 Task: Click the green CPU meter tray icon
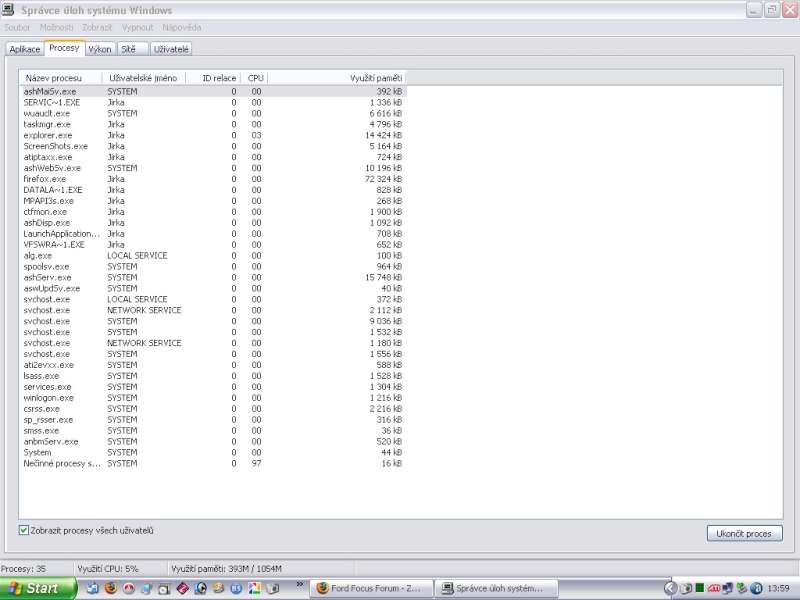(x=700, y=588)
